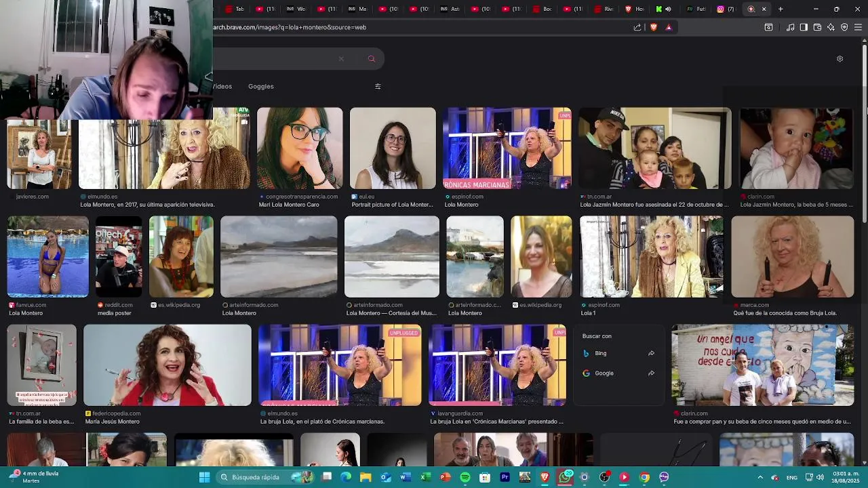Image resolution: width=868 pixels, height=488 pixels.
Task: Mute the Kick tab speaker icon
Action: pyautogui.click(x=668, y=9)
